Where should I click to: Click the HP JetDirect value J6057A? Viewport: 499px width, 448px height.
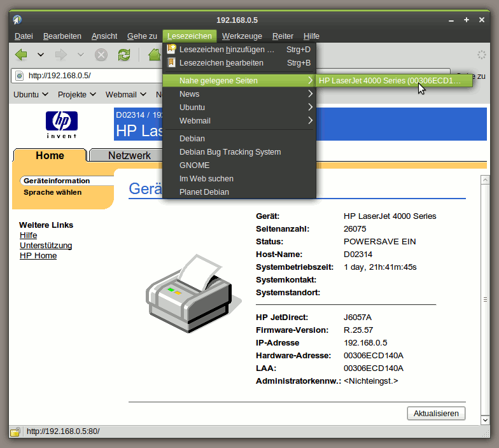(x=358, y=317)
